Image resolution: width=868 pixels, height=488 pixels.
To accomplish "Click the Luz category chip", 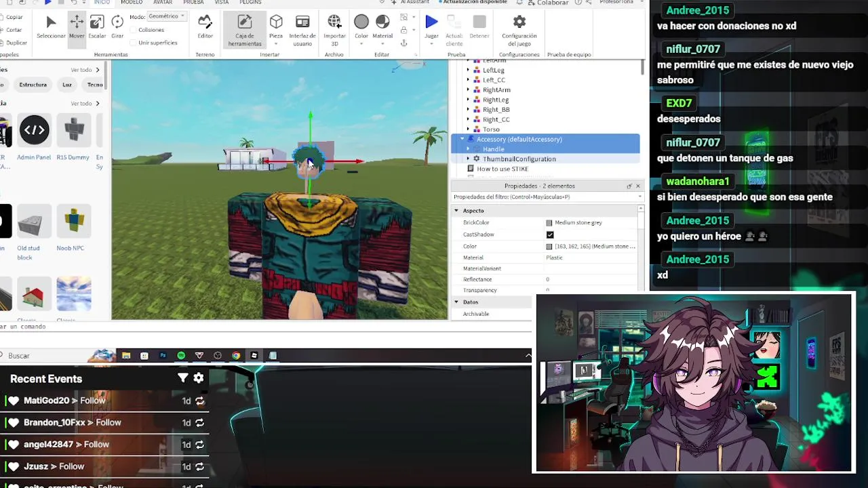I will 67,85.
